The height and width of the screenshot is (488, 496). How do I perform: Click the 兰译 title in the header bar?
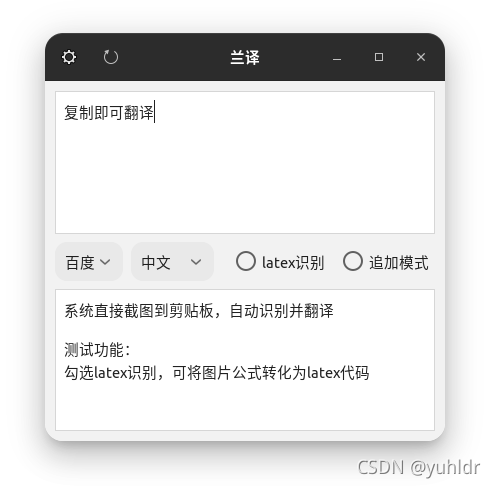(245, 57)
